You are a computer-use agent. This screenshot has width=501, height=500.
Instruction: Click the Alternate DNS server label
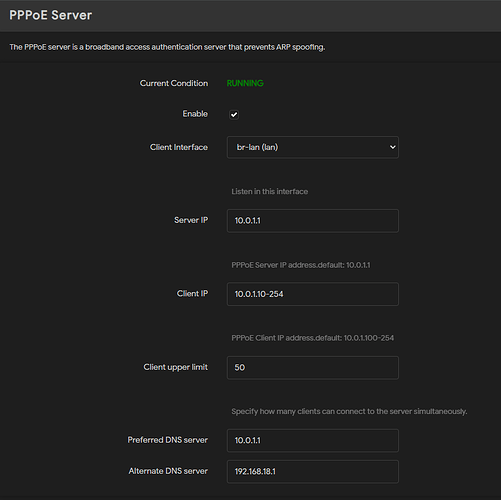(x=168, y=471)
